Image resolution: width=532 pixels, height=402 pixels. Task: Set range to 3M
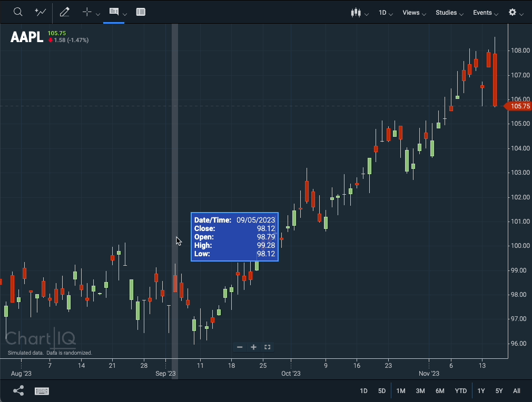pos(420,391)
